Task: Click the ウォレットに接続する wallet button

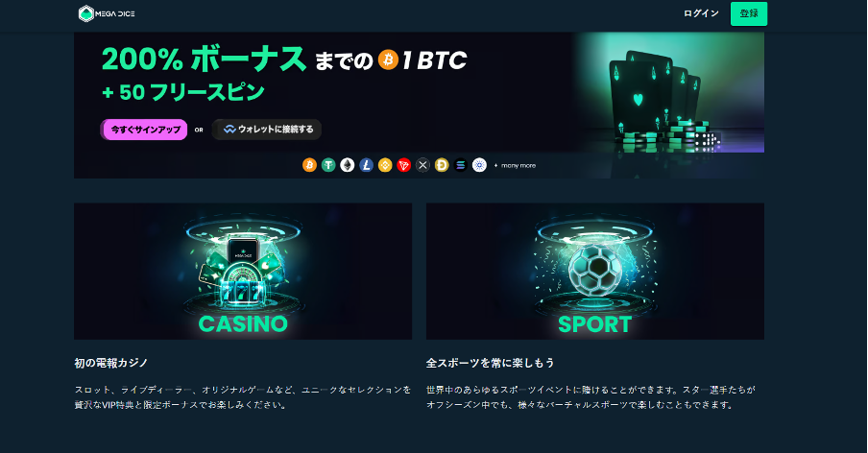Action: (267, 130)
